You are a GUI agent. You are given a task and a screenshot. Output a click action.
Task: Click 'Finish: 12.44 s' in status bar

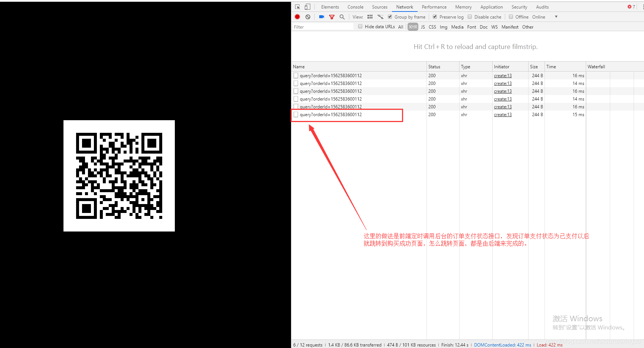tap(455, 345)
